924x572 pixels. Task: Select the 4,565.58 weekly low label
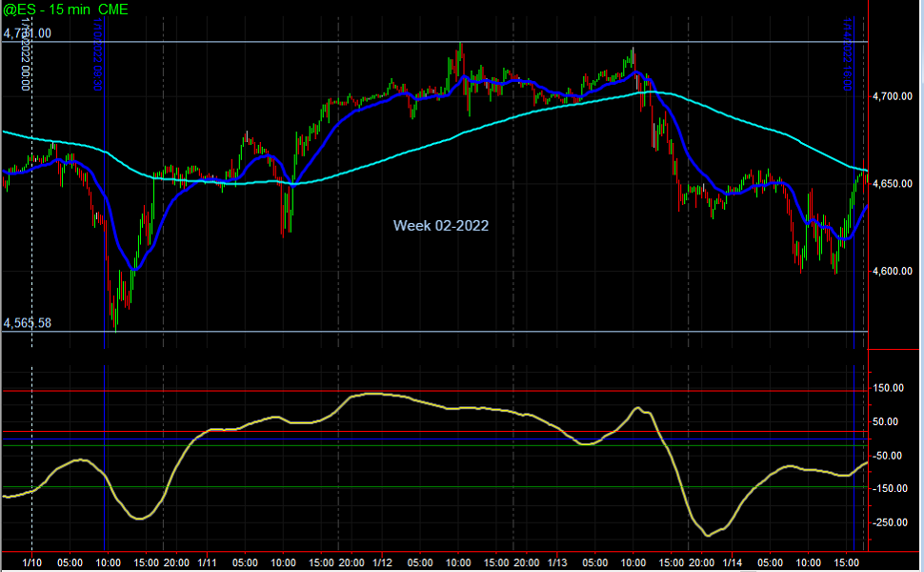point(28,323)
